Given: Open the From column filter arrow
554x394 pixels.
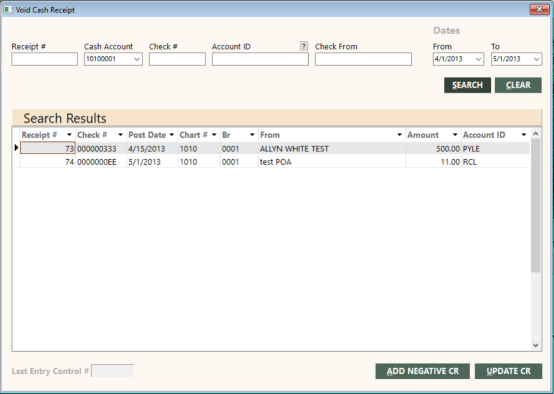Looking at the screenshot, I should (x=400, y=135).
